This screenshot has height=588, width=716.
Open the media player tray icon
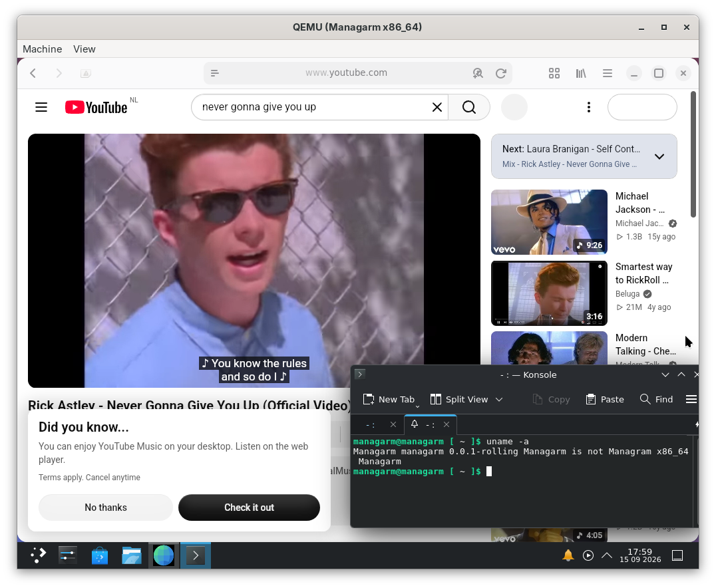tap(588, 555)
